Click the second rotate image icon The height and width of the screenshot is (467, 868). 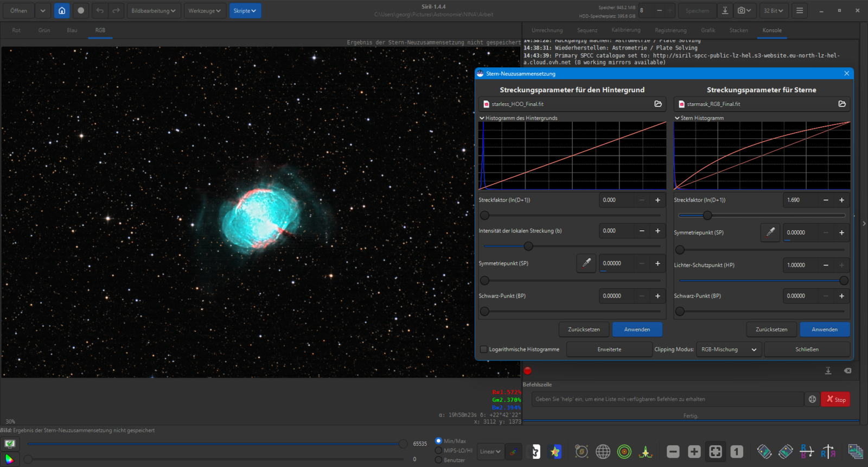[x=785, y=451]
